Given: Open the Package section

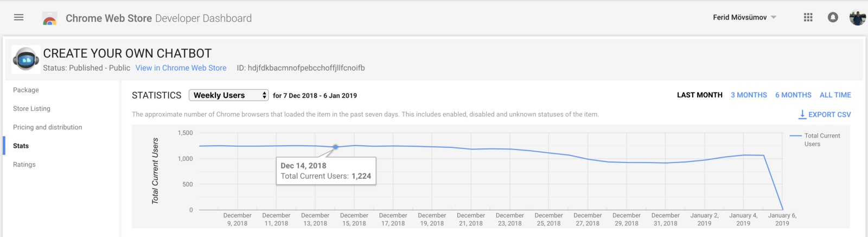Looking at the screenshot, I should click(26, 90).
